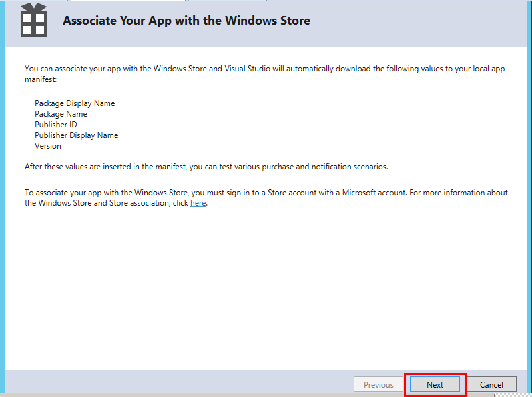Click the 'You can associate your app' paragraph
The image size is (532, 397).
[264, 74]
